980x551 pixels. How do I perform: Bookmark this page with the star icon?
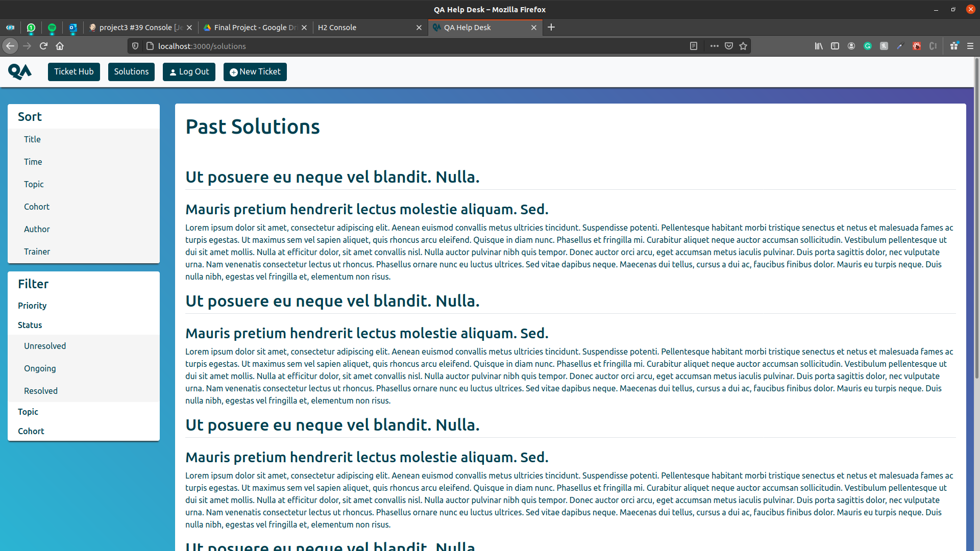pos(743,46)
